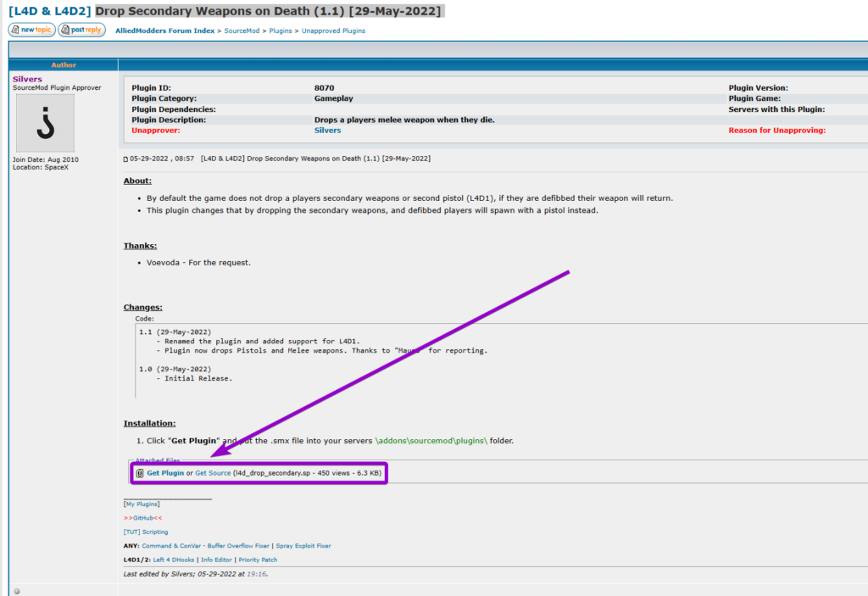Click the "post reply" button
The width and height of the screenshot is (868, 596).
click(81, 29)
